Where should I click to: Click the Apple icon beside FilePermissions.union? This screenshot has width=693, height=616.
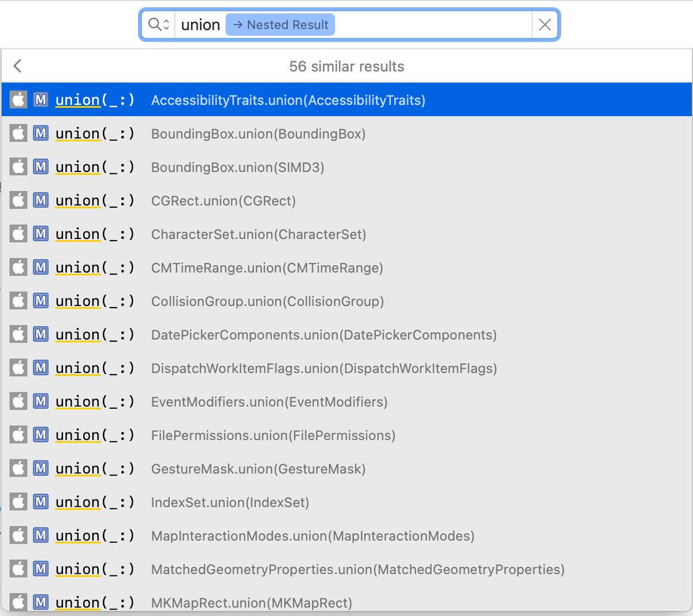click(x=18, y=435)
